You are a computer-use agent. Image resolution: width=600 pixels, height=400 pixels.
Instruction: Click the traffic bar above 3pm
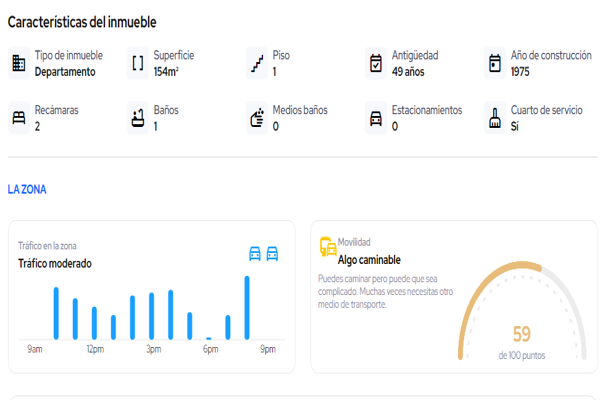(x=152, y=316)
